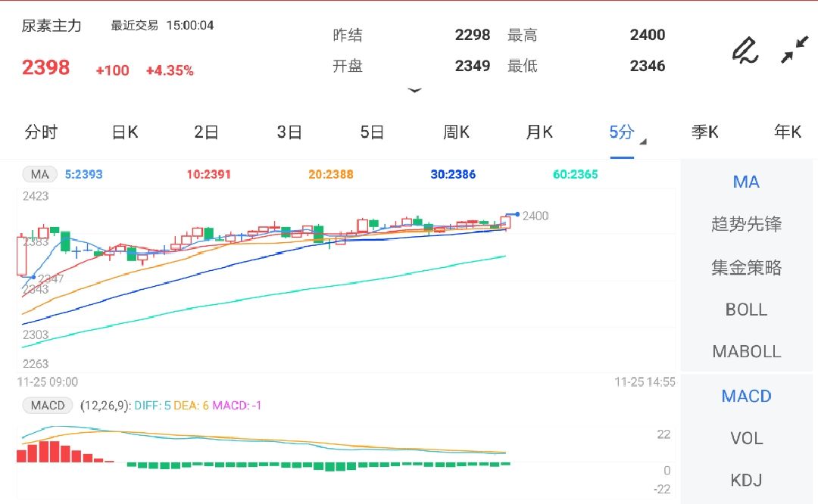Open the 月K chart tab
The image size is (818, 504).
[x=539, y=132]
